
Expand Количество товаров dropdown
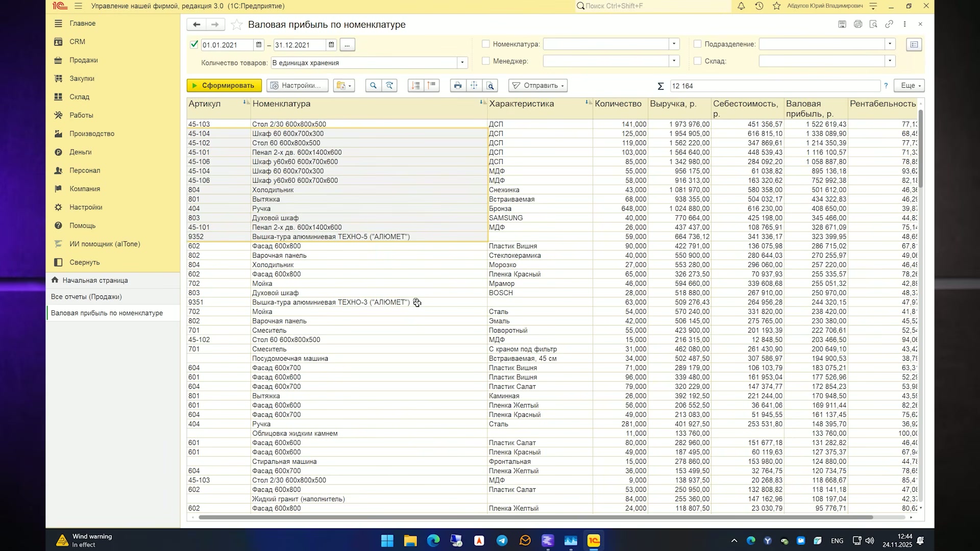[462, 63]
